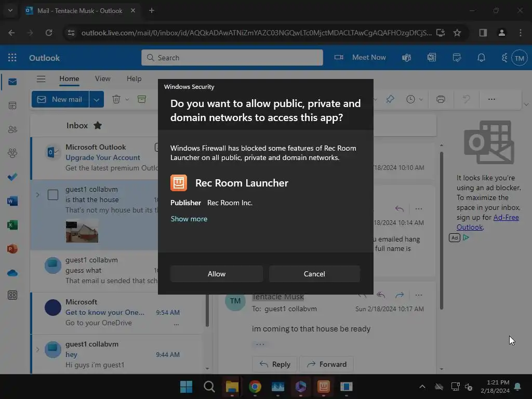Screen dimensions: 532x399
Task: Toggle the Inbox favorite star
Action: [98, 126]
